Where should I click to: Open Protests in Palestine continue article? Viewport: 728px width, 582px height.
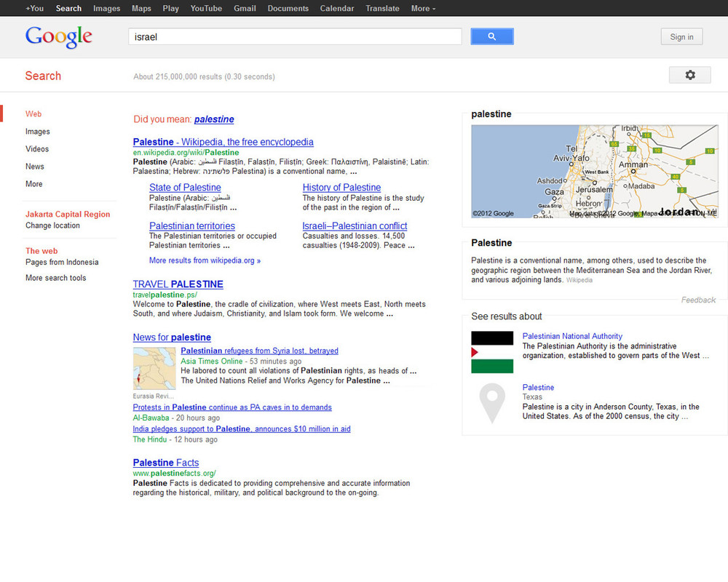[232, 407]
